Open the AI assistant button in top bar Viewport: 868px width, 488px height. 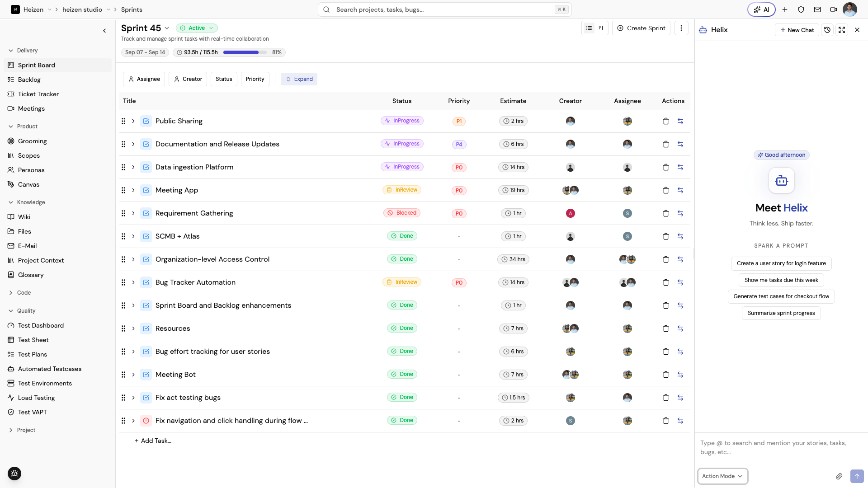(x=761, y=9)
